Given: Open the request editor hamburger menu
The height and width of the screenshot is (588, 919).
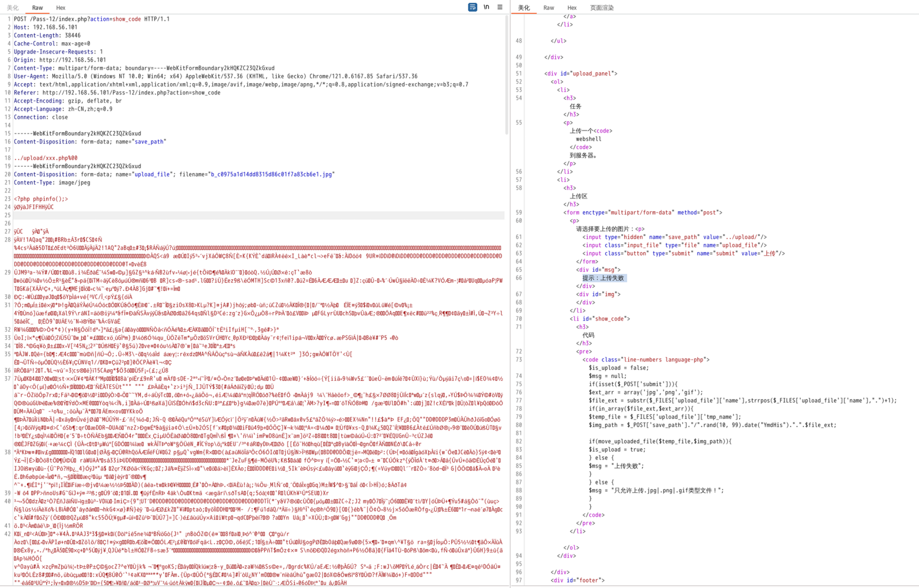Looking at the screenshot, I should [500, 7].
